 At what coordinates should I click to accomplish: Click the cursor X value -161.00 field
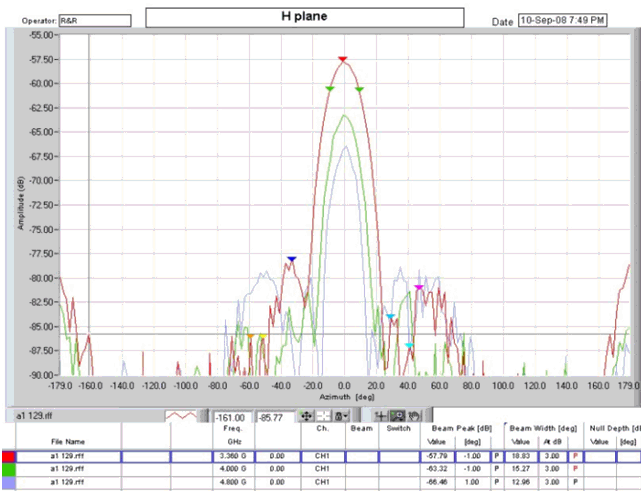(232, 416)
